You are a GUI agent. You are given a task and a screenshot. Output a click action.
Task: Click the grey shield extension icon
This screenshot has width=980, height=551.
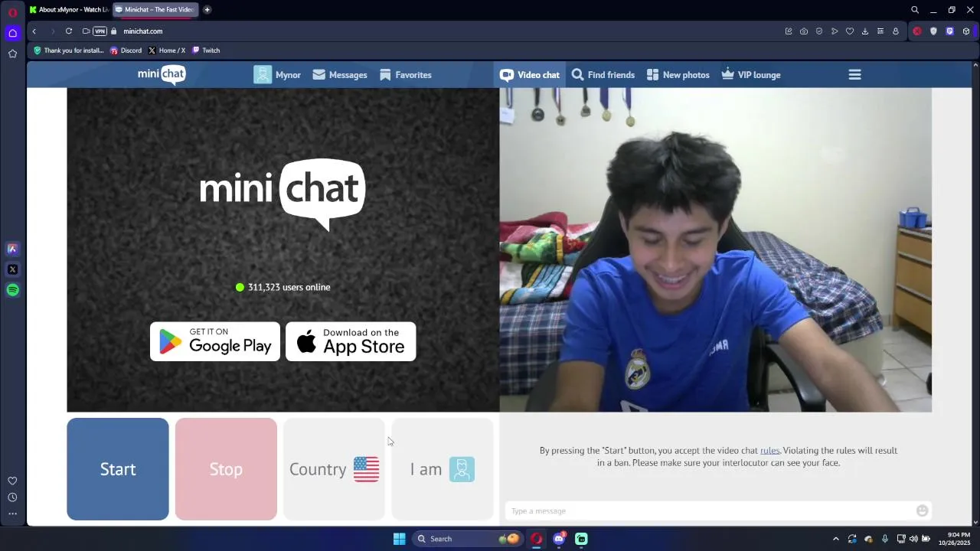933,31
